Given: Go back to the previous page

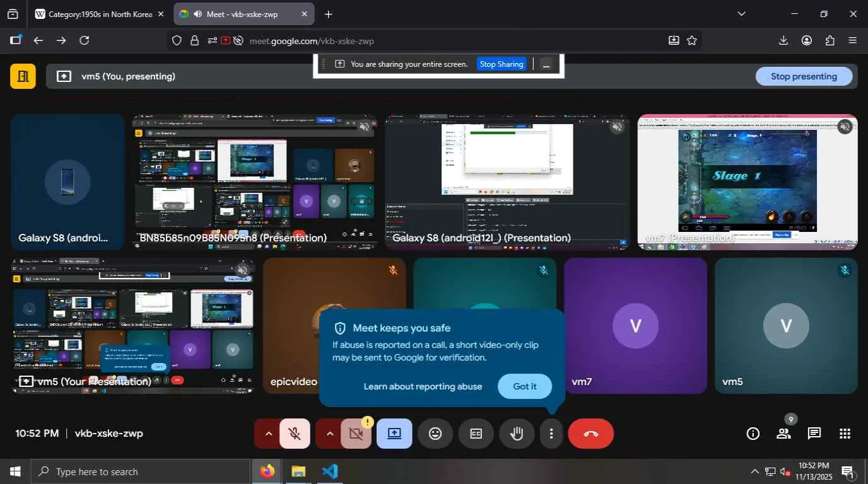Looking at the screenshot, I should [x=38, y=40].
